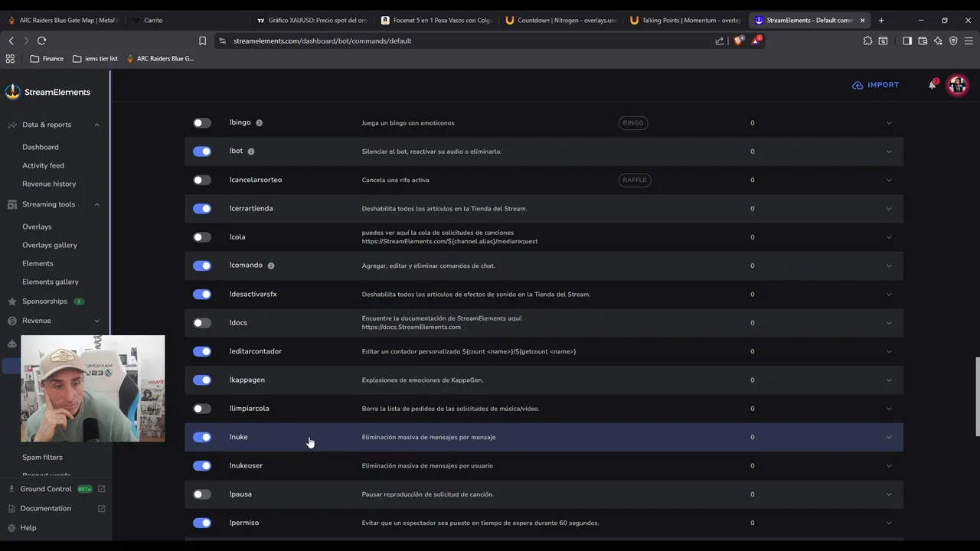
Task: Click the info icon next to !comando
Action: click(271, 266)
